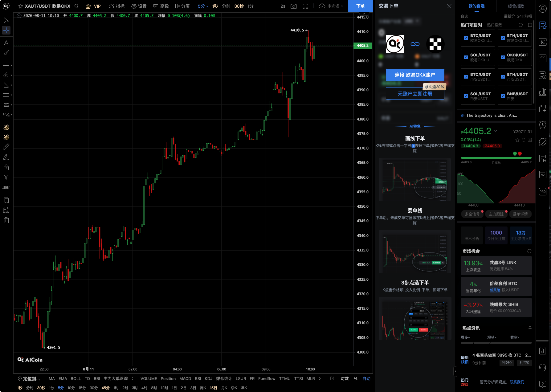
Task: Open the 指标 indicators menu
Action: 116,6
